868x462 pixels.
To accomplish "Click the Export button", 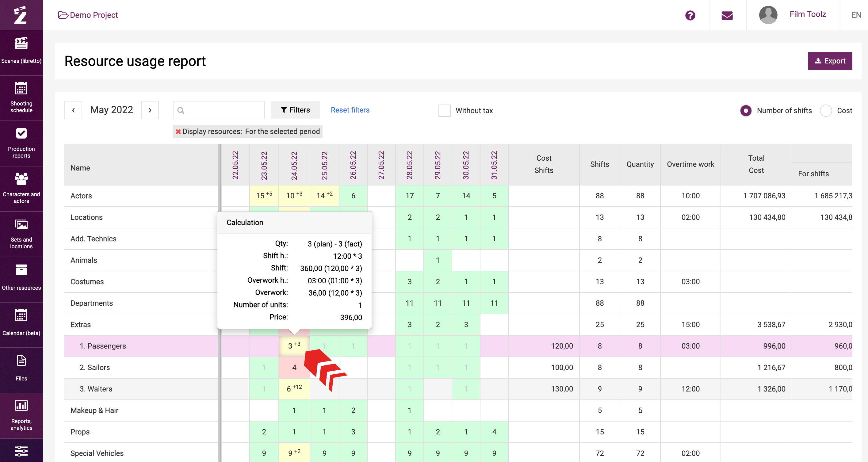I will [x=830, y=61].
